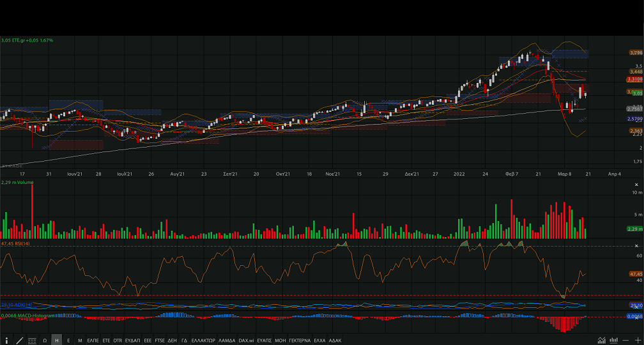The width and height of the screenshot is (644, 345).
Task: Switch to the FTSE symbol tab
Action: (159, 341)
